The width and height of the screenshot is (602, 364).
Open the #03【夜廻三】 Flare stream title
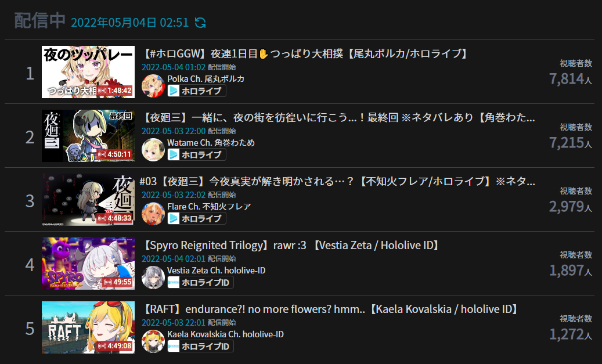click(x=337, y=181)
